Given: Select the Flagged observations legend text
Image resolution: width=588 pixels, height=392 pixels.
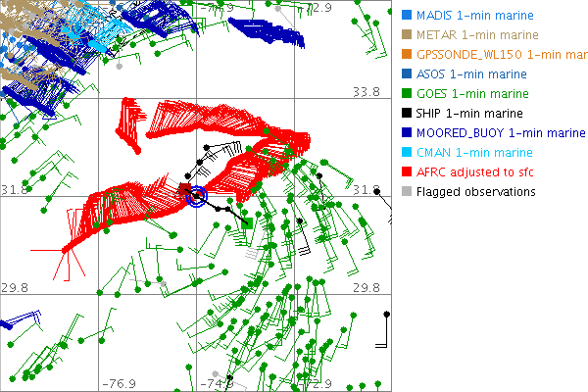Looking at the screenshot, I should (x=475, y=192).
